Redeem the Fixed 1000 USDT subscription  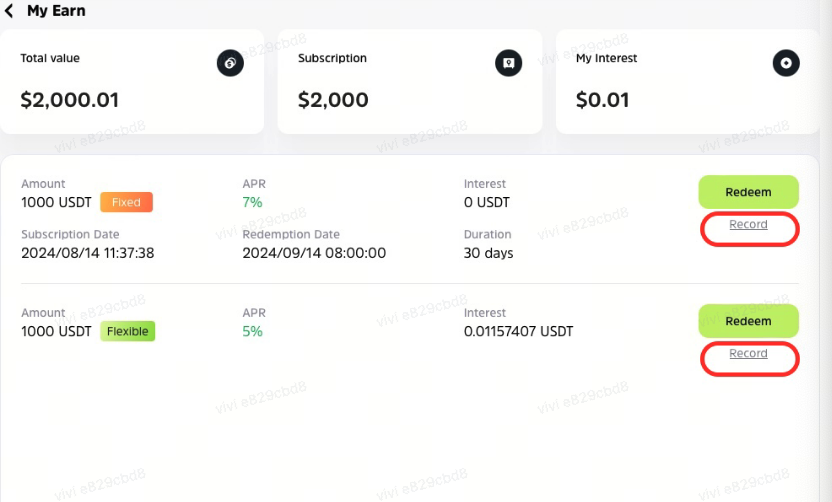pyautogui.click(x=748, y=192)
